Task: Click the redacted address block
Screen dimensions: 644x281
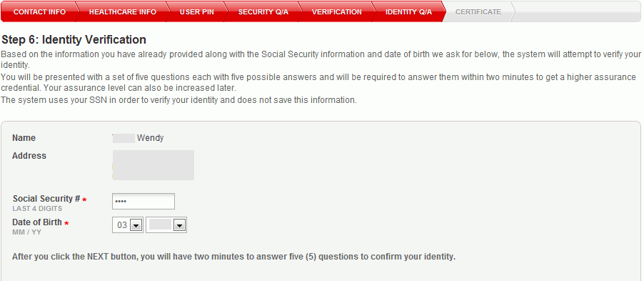Action: click(x=154, y=165)
